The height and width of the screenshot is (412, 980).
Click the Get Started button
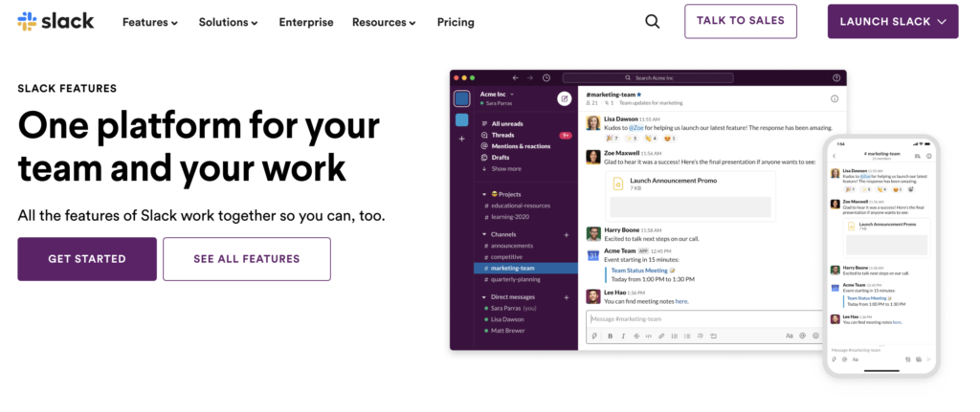[x=87, y=259]
